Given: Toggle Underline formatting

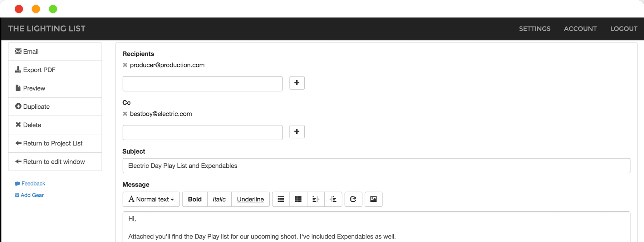Looking at the screenshot, I should pyautogui.click(x=250, y=199).
